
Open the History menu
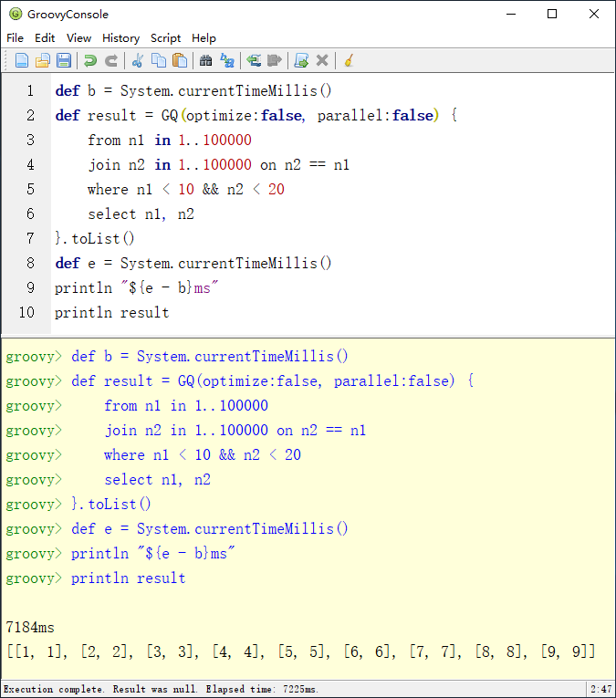tap(120, 38)
